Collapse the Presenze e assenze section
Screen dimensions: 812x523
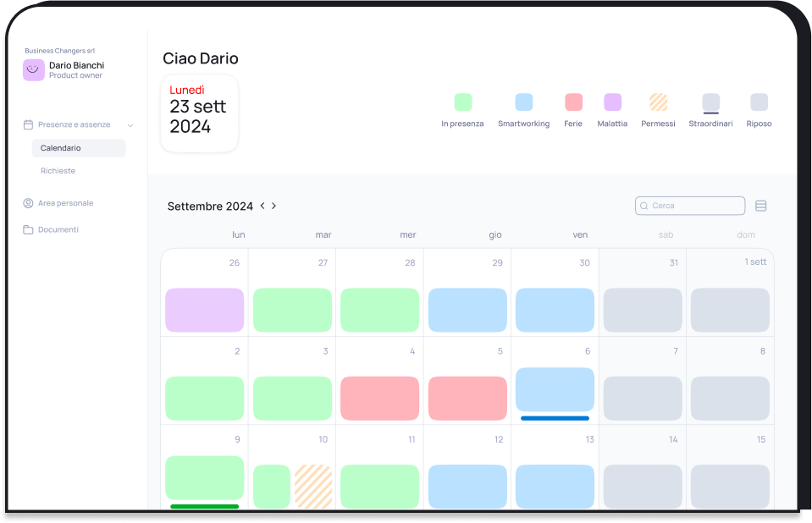click(x=130, y=125)
